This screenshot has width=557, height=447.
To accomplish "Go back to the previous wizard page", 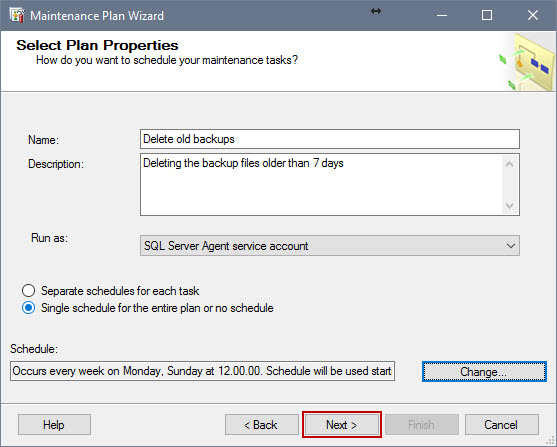I will pyautogui.click(x=261, y=425).
